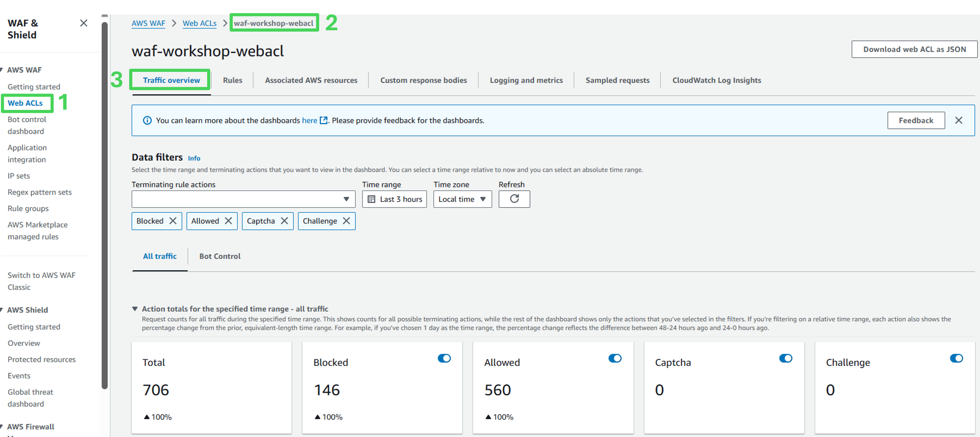Close the WAF & Shield sidebar panel
Image resolution: width=980 pixels, height=437 pixels.
[84, 23]
